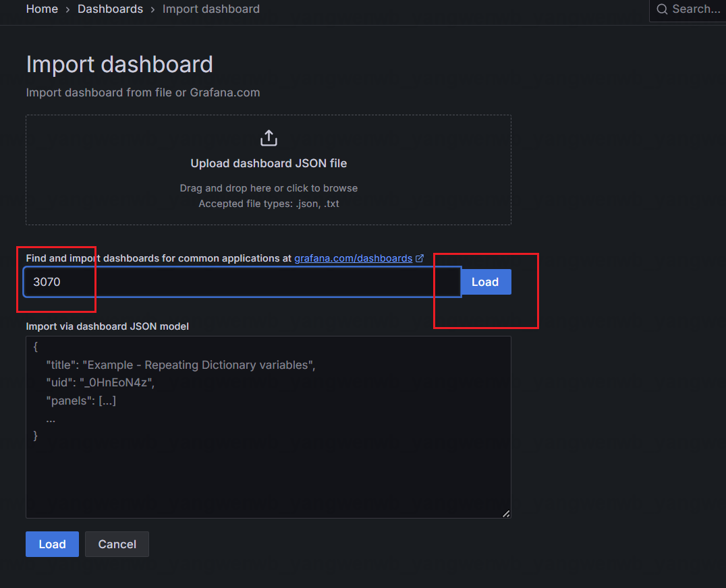
Task: Click the resize handle of the JSON text area
Action: pos(506,513)
